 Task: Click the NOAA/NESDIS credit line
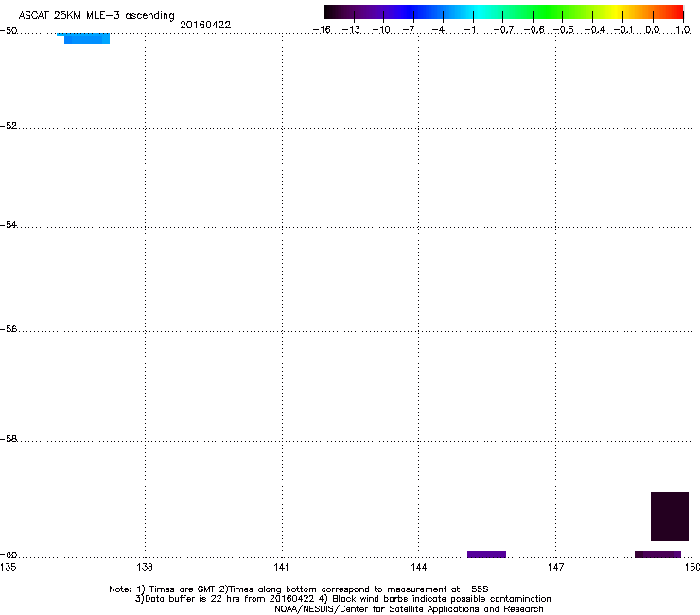pos(409,609)
